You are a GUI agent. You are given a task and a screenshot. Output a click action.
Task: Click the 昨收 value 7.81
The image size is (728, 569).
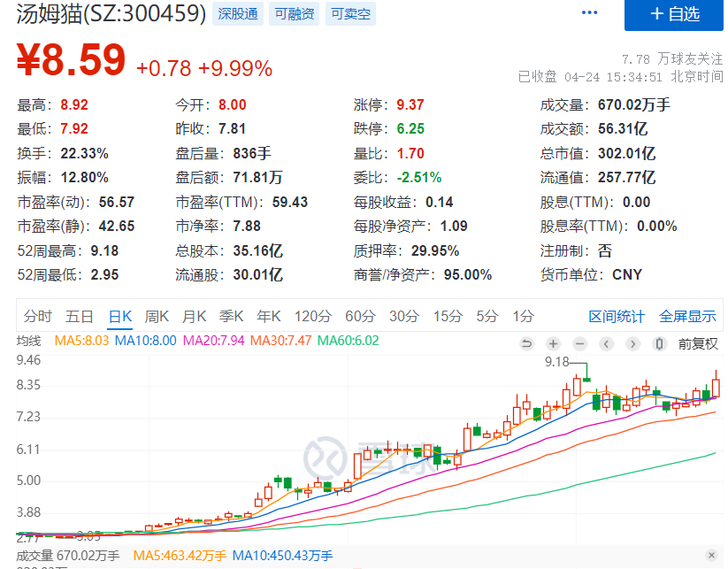(232, 128)
